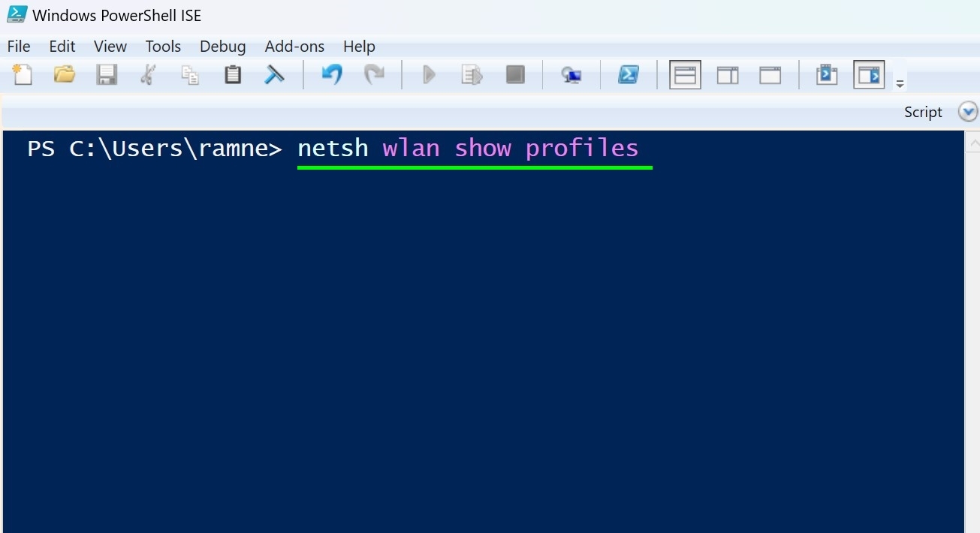Image resolution: width=980 pixels, height=533 pixels.
Task: Copy selection using the Copy icon
Action: point(191,75)
